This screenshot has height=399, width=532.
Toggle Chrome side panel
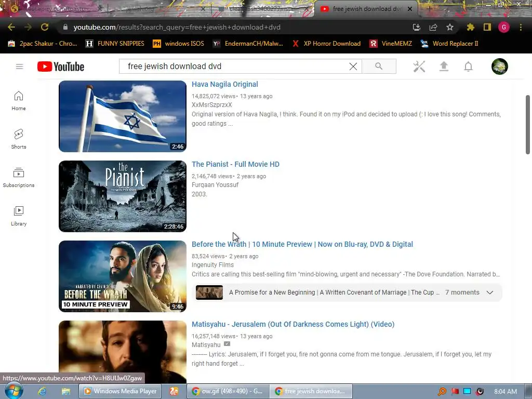(x=487, y=27)
